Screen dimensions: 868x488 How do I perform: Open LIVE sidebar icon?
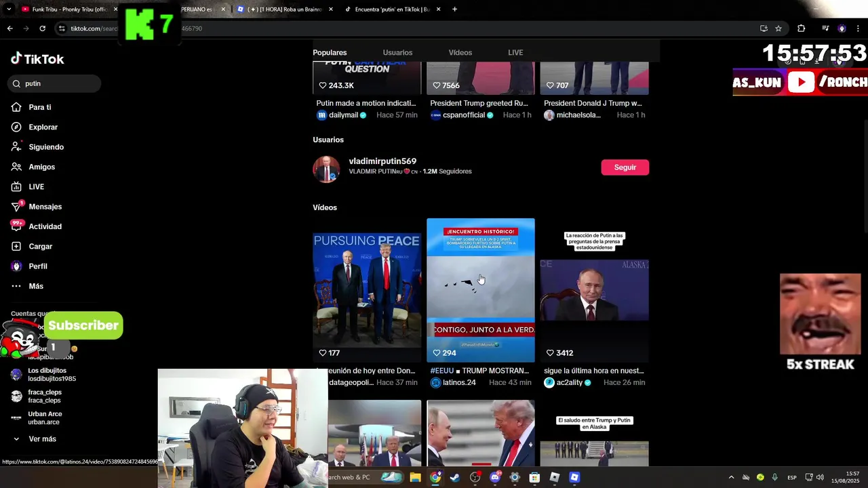(x=16, y=186)
